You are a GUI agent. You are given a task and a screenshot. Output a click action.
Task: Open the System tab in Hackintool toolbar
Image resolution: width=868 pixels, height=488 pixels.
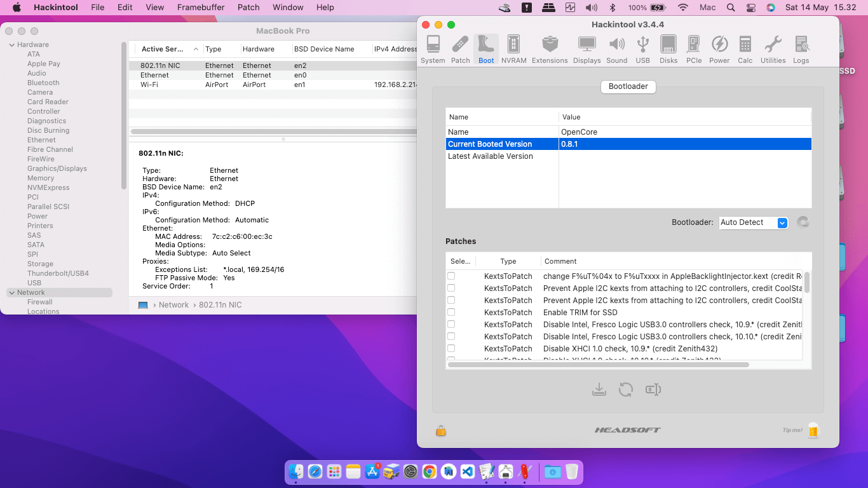pyautogui.click(x=433, y=50)
